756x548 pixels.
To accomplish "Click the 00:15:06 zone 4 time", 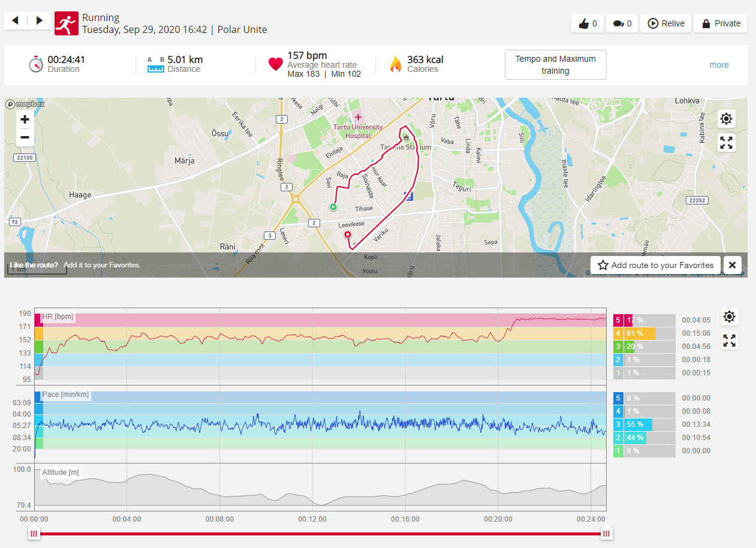I will point(696,333).
